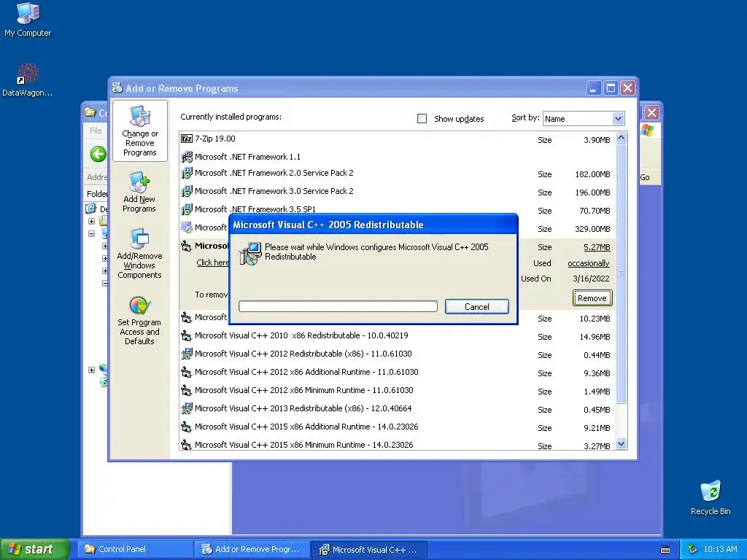The height and width of the screenshot is (560, 747).
Task: Select the DataWagon desktop shortcut icon
Action: click(28, 74)
